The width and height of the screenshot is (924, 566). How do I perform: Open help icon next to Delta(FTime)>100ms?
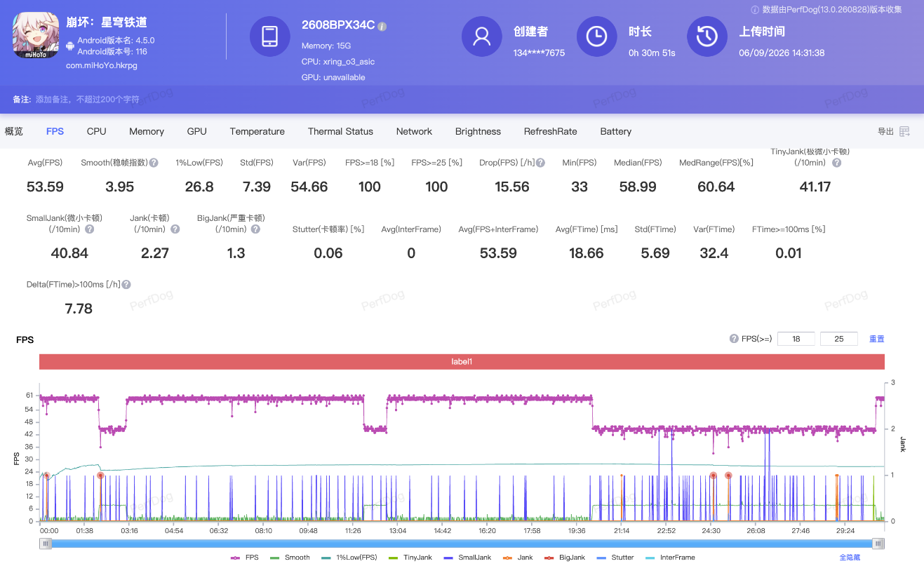pyautogui.click(x=126, y=285)
